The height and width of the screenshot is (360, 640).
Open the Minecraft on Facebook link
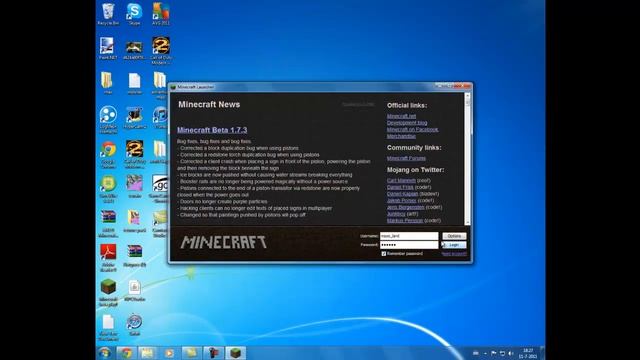[x=413, y=129]
